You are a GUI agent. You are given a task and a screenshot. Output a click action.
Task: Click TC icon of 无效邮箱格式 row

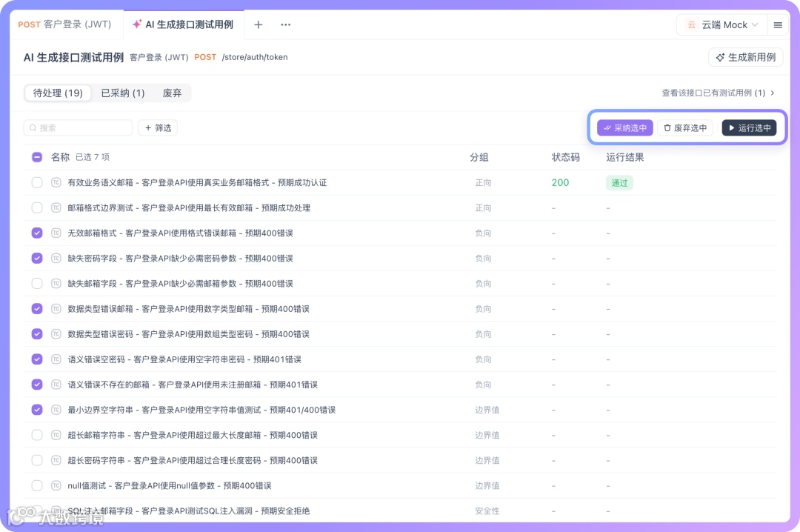[x=56, y=233]
